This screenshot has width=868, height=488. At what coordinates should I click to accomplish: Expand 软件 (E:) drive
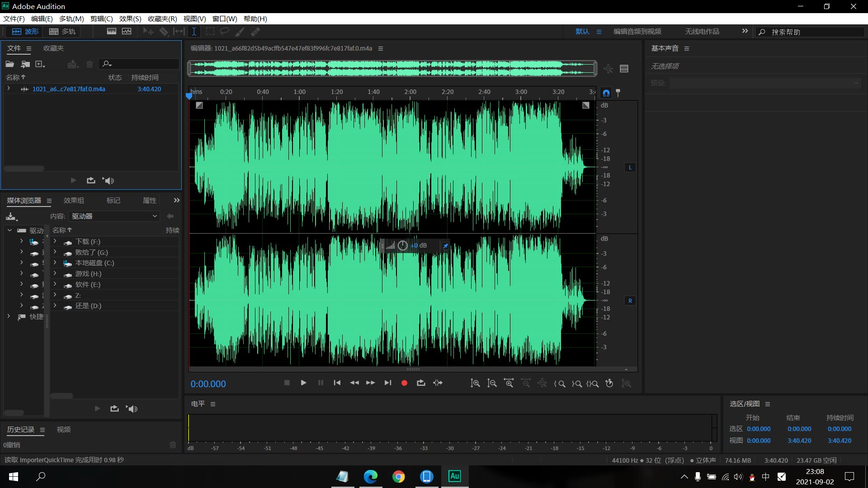click(x=55, y=284)
